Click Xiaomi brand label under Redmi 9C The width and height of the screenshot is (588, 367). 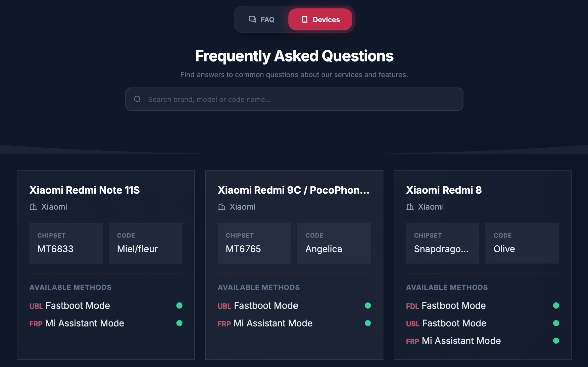point(242,207)
